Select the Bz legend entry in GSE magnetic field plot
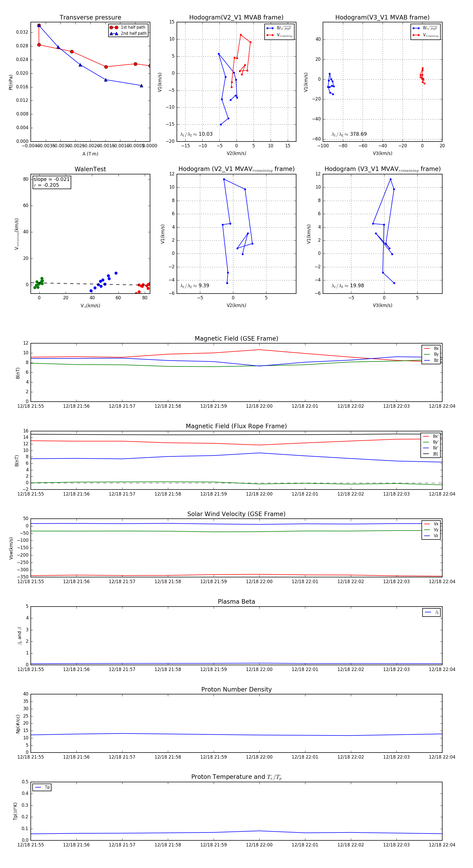 coord(431,360)
